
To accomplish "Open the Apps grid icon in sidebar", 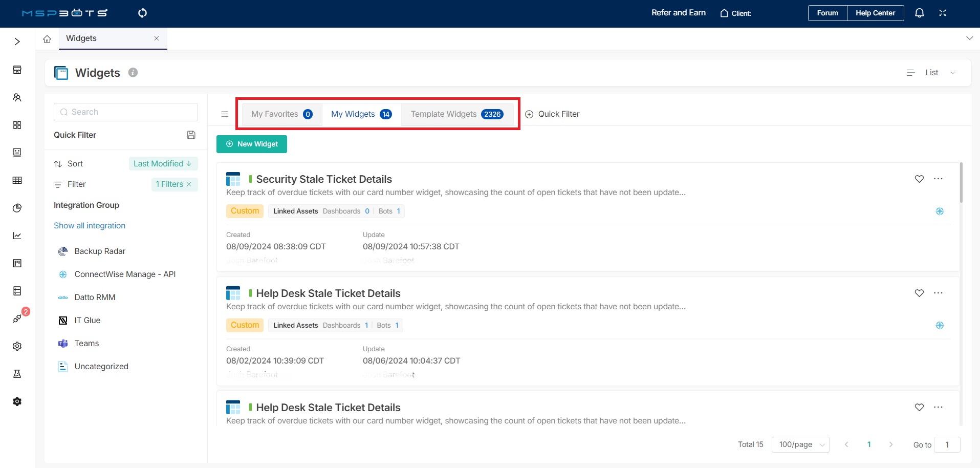I will point(17,125).
